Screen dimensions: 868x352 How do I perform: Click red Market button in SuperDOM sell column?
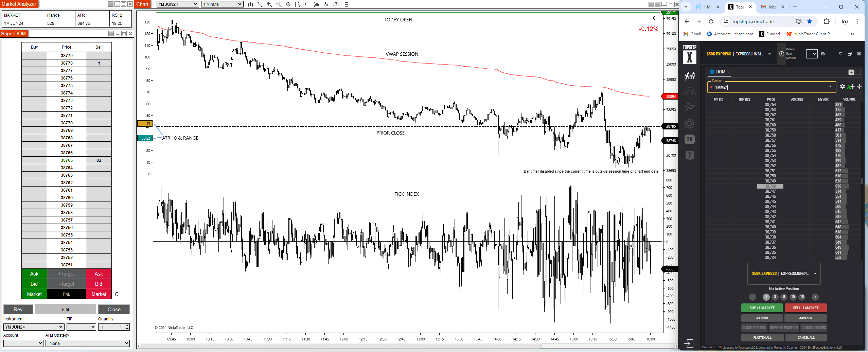(99, 294)
